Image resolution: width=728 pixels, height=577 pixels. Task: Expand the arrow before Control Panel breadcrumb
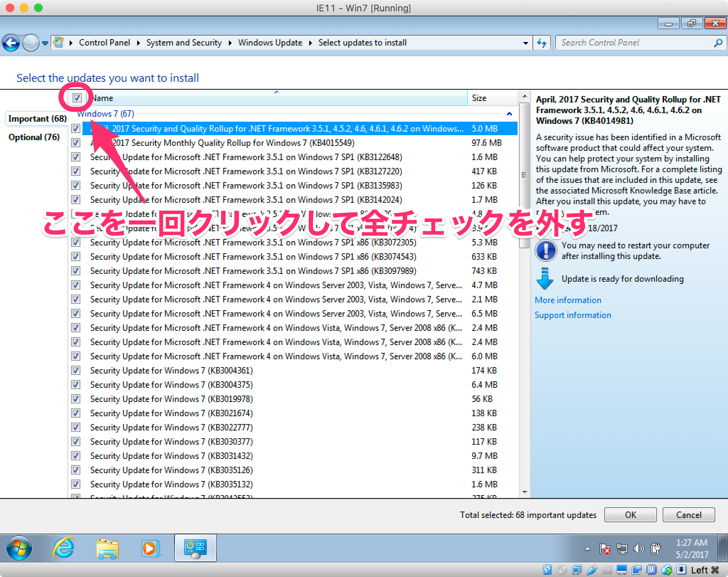tap(71, 43)
